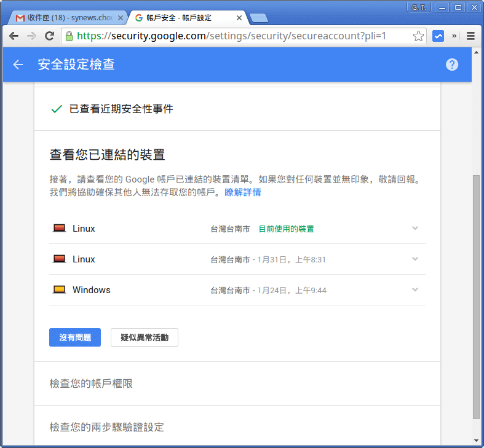The image size is (484, 448).
Task: Click the browser back arrow
Action: [x=14, y=36]
